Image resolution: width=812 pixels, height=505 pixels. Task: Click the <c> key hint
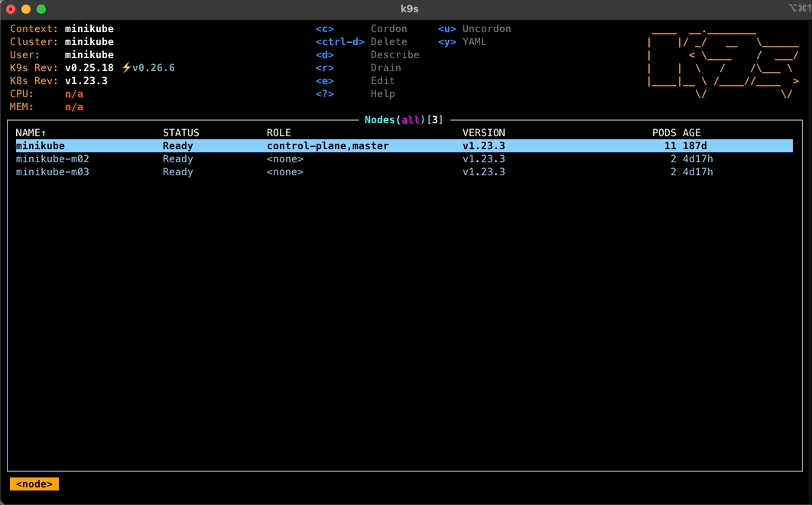click(325, 28)
